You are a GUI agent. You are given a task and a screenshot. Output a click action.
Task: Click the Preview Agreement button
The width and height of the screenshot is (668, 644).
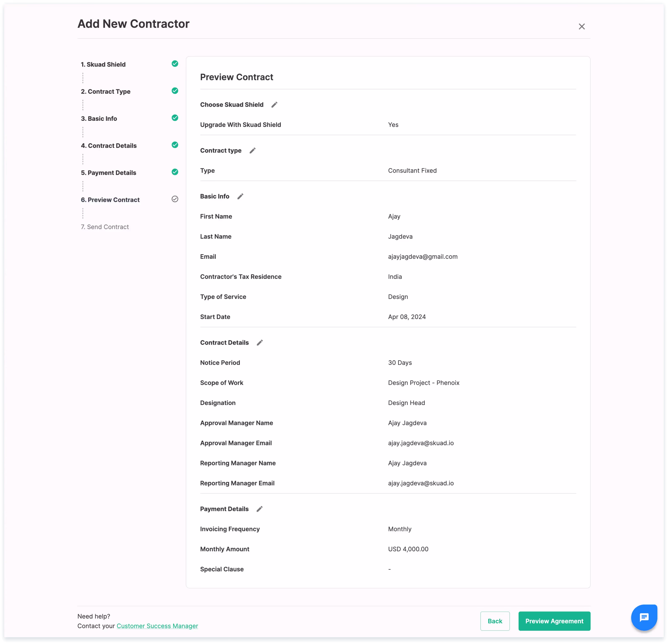pos(554,621)
